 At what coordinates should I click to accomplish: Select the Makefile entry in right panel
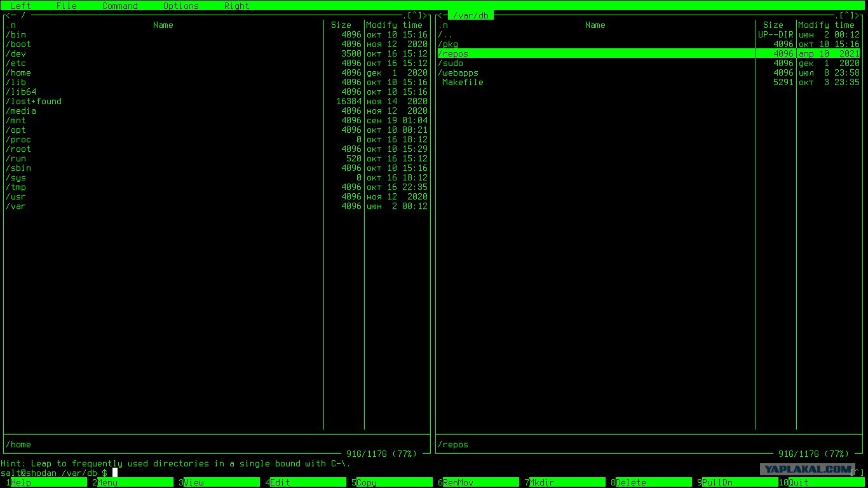coord(648,82)
